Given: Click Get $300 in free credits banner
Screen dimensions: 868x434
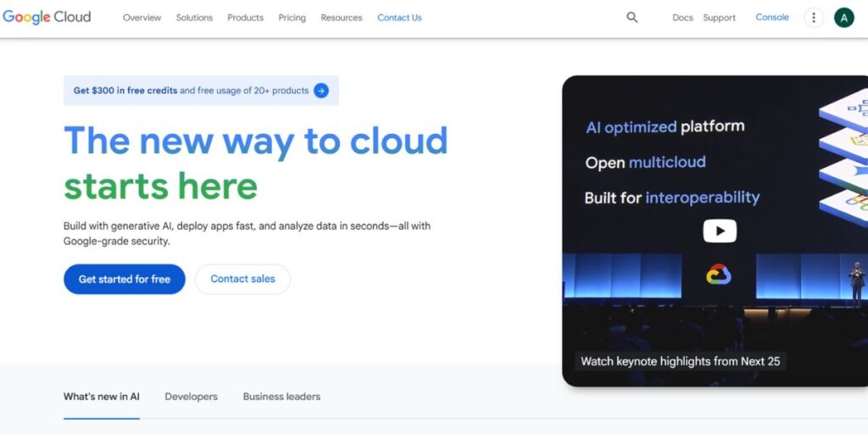Looking at the screenshot, I should (201, 91).
